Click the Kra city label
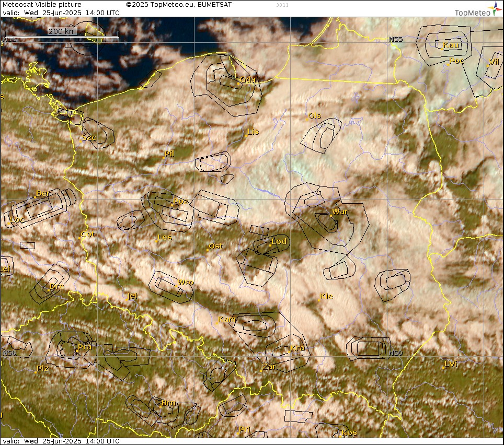504x445 pixels. (297, 348)
